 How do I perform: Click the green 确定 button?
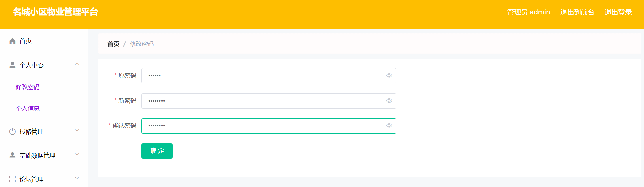pos(157,151)
